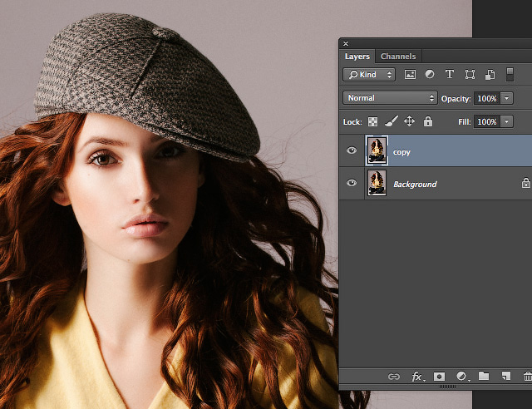532x409 pixels.
Task: Filter layers by type layers icon
Action: coord(450,75)
